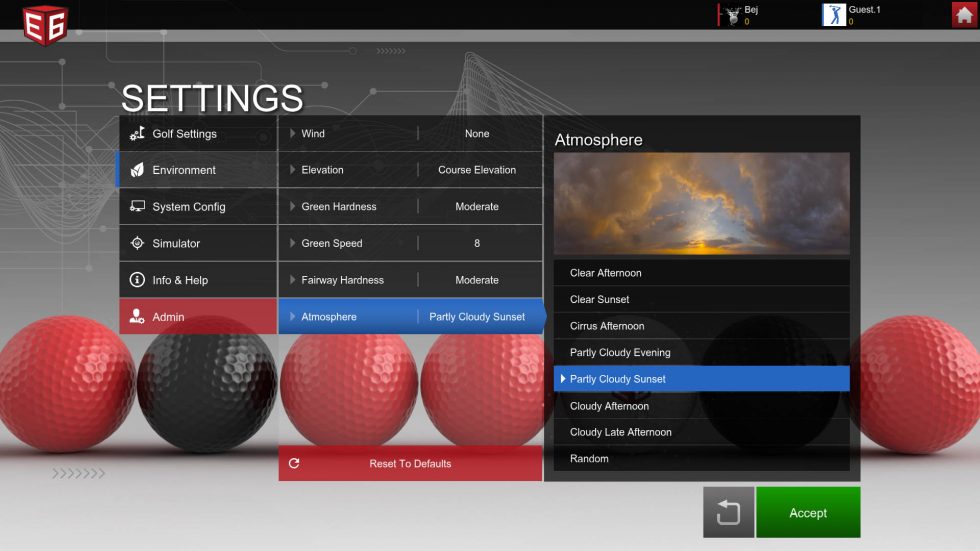
Task: Click Reset To Defaults button
Action: 410,463
